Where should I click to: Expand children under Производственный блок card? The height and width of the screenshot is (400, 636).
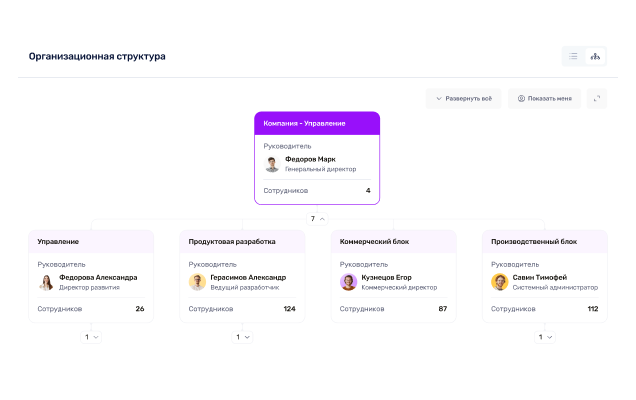[x=544, y=337]
